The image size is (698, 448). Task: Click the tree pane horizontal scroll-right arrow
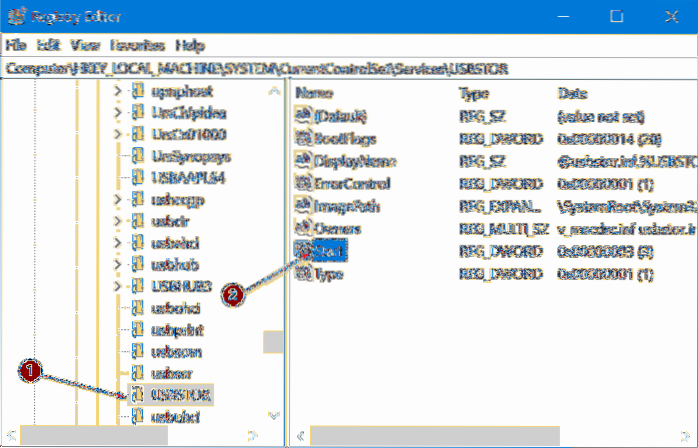tap(252, 435)
